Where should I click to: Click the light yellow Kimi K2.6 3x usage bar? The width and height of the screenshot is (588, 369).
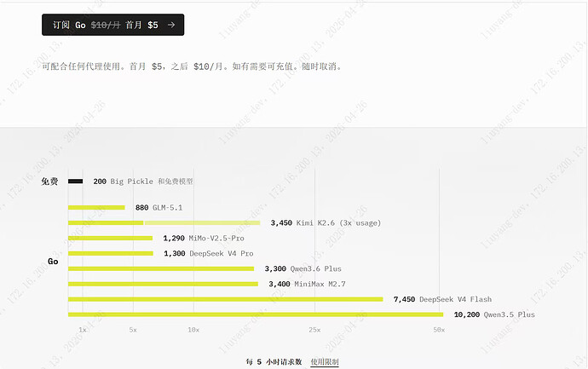click(x=202, y=222)
